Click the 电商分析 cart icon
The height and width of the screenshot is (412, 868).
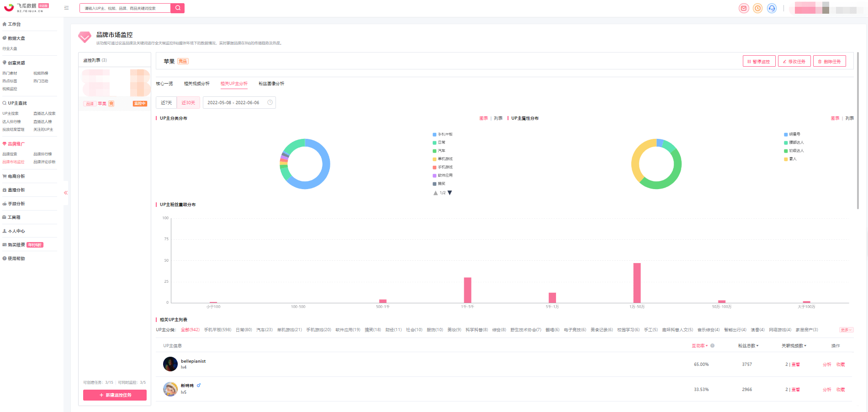tap(5, 176)
